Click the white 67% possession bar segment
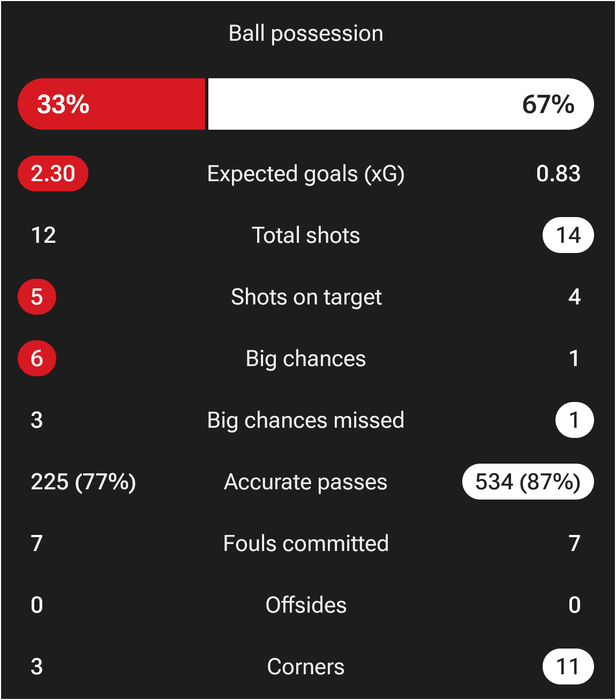 tap(401, 104)
